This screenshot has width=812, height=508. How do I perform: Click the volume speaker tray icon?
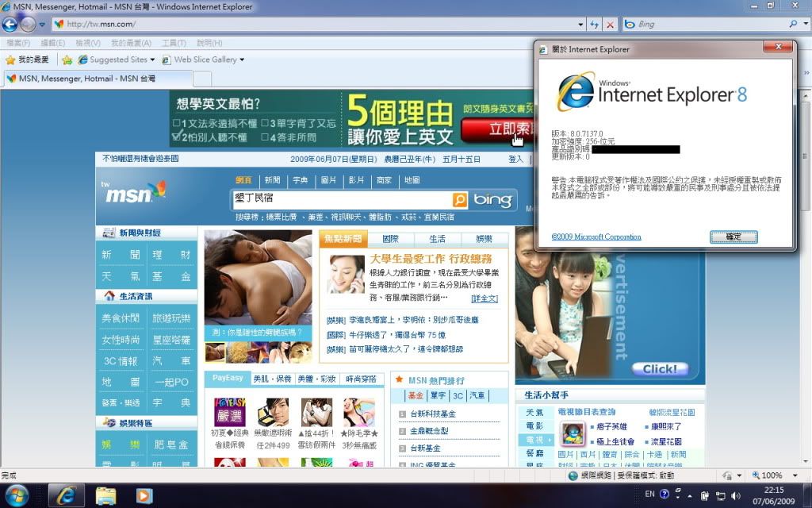point(735,496)
